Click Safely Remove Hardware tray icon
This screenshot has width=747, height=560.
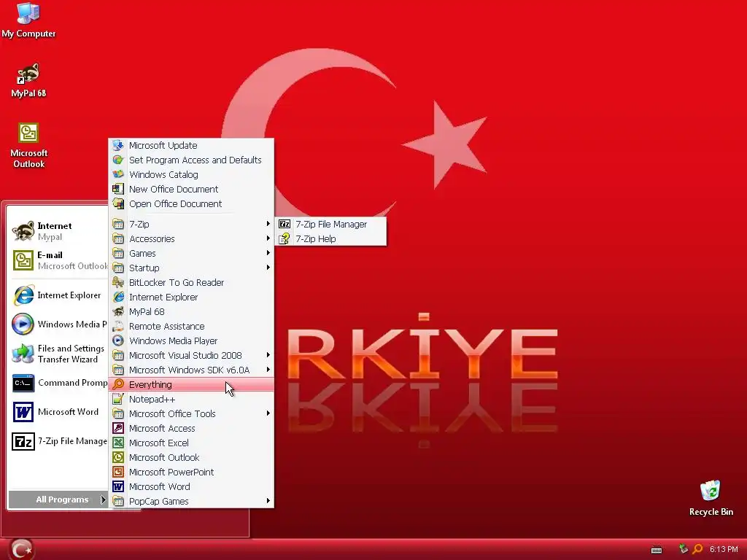(x=684, y=549)
